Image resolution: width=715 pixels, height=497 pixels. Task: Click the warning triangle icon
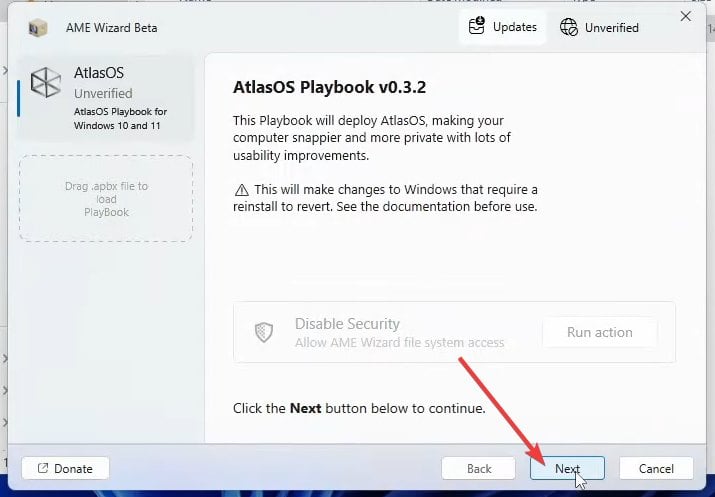[241, 190]
